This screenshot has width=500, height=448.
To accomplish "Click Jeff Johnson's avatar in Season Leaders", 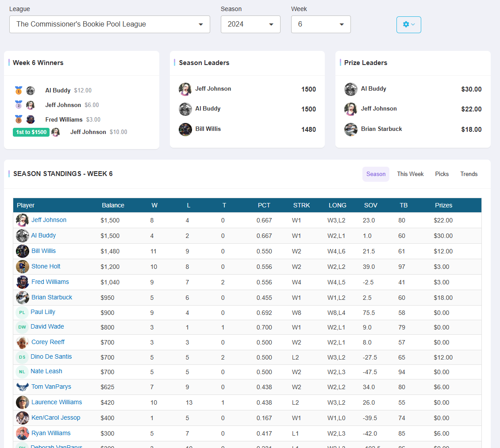I will click(185, 89).
